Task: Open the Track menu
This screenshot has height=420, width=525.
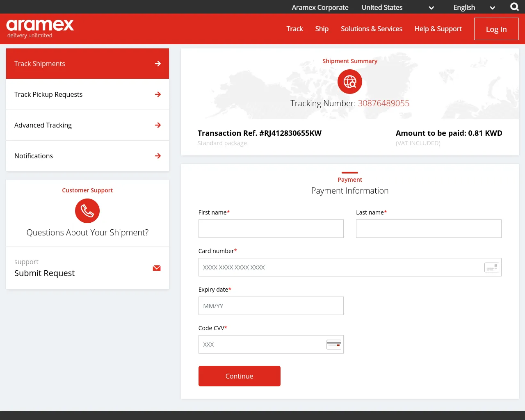Action: tap(294, 29)
